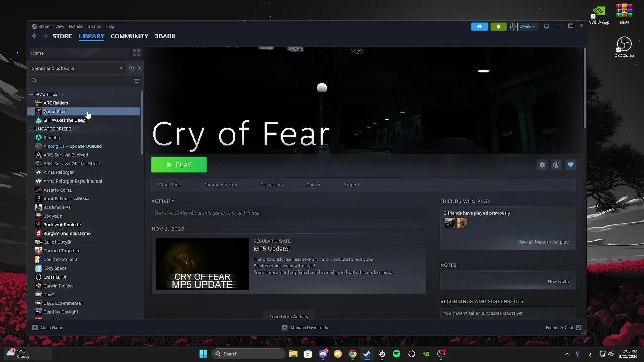Toggle the favorite heart for Cry of Fear

[x=571, y=165]
